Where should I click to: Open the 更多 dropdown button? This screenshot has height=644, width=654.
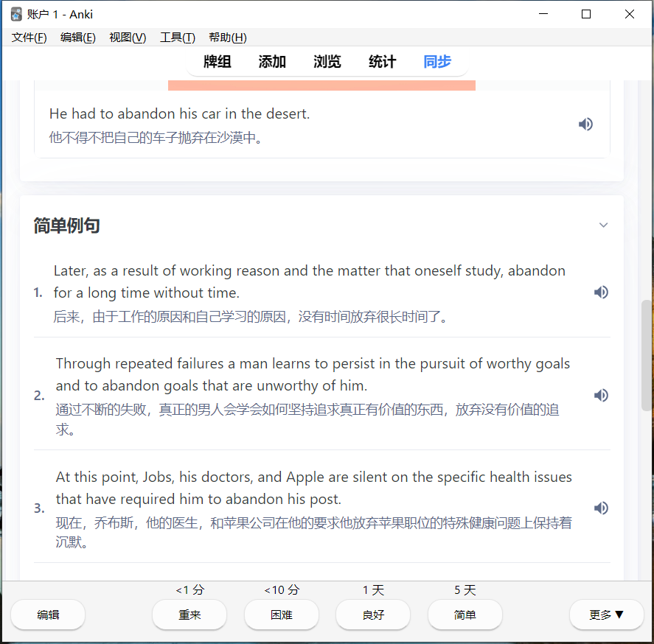click(606, 615)
